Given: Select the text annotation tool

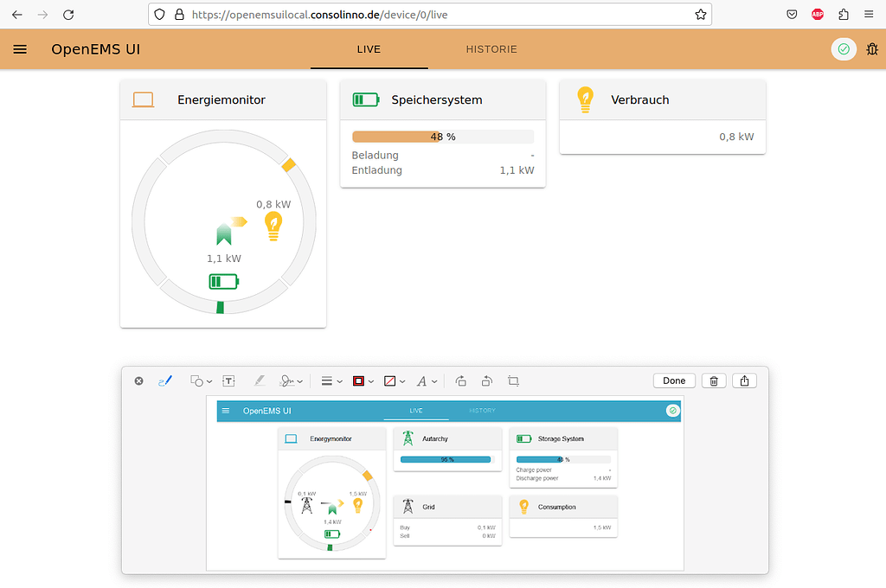Looking at the screenshot, I should (x=228, y=380).
